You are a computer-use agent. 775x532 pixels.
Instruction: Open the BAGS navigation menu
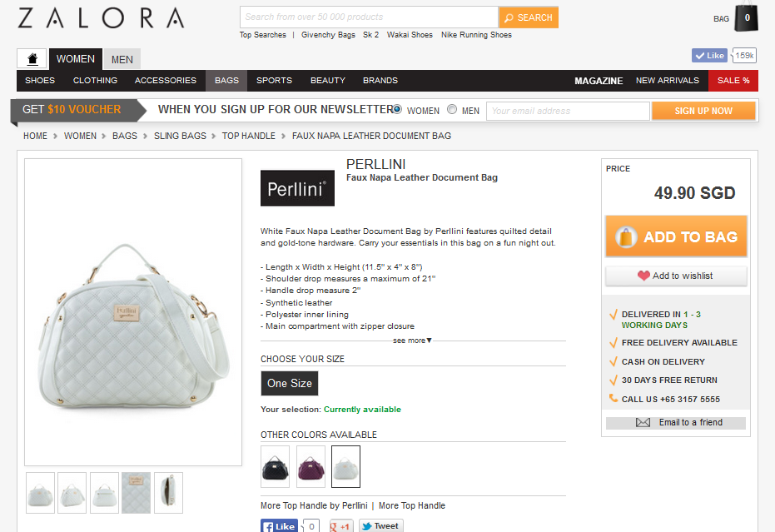click(226, 81)
